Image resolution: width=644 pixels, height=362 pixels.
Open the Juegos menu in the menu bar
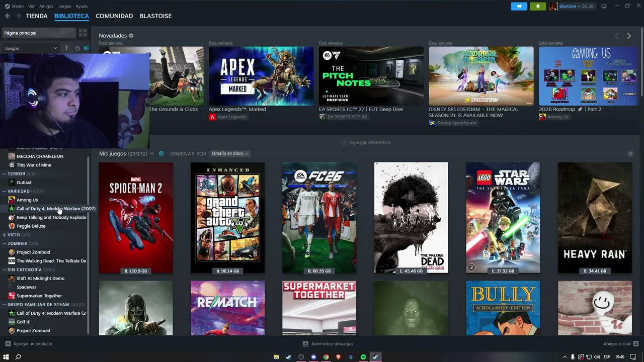click(64, 6)
